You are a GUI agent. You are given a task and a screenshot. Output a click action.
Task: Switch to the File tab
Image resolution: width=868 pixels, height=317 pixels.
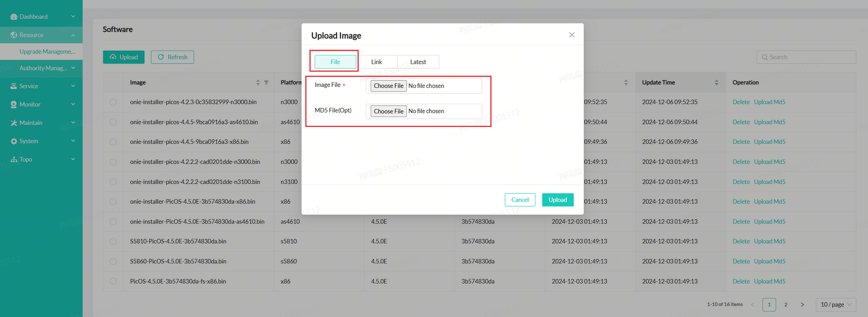(335, 62)
